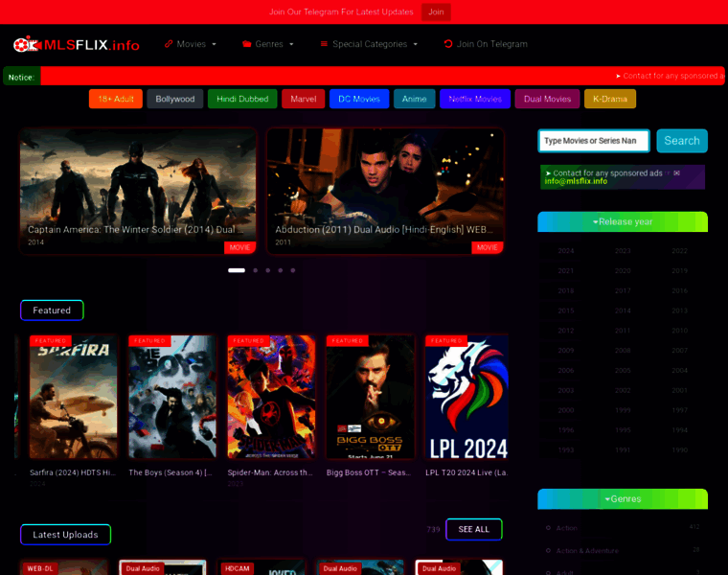Select the Anime category tag
The image size is (728, 575).
pyautogui.click(x=414, y=99)
